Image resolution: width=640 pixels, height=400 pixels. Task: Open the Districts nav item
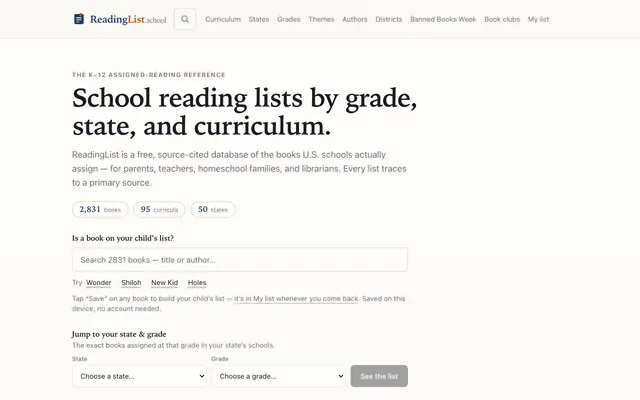pos(389,19)
